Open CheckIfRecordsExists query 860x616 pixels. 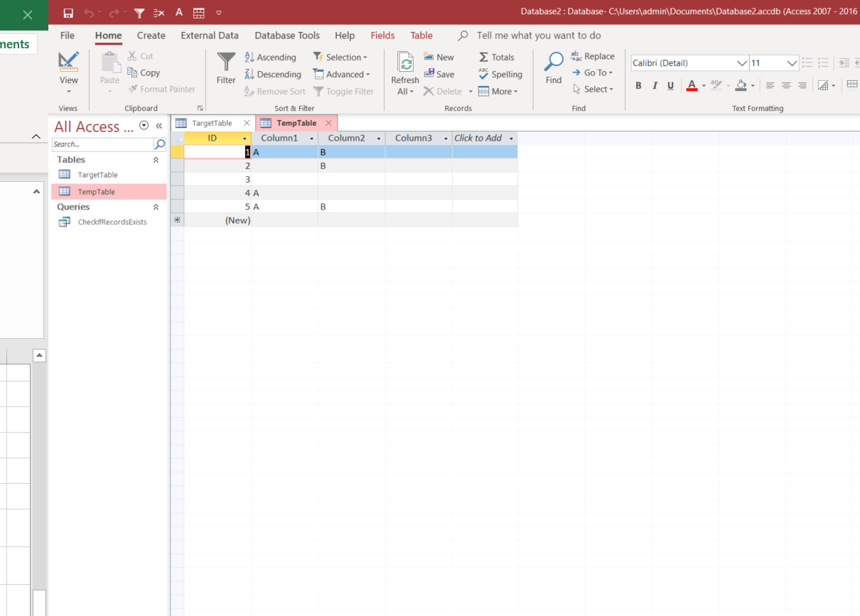coord(109,222)
